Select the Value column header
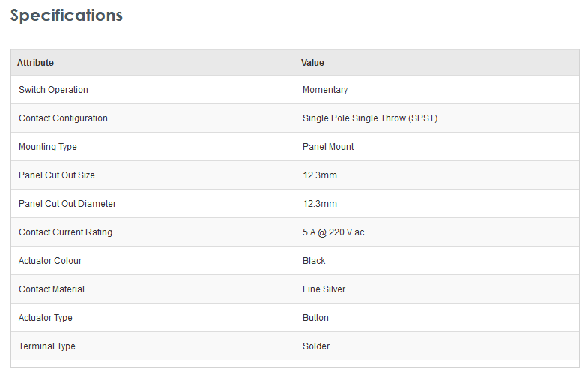Image resolution: width=588 pixels, height=374 pixels. coord(312,63)
